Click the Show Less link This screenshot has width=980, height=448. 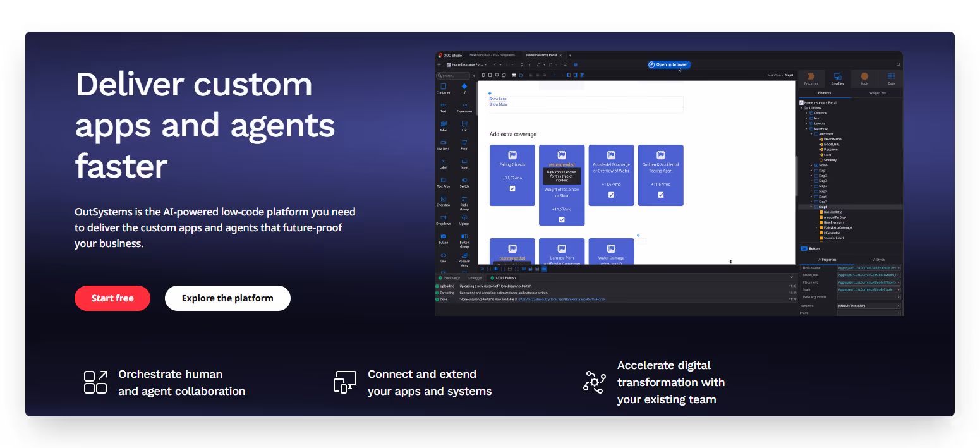click(497, 99)
